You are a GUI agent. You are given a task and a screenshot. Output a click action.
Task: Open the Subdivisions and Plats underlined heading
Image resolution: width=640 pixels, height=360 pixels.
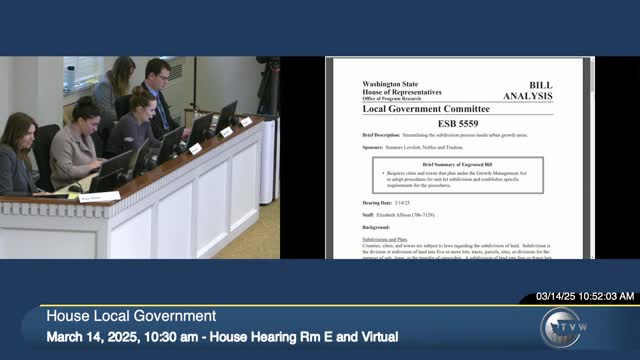click(384, 240)
